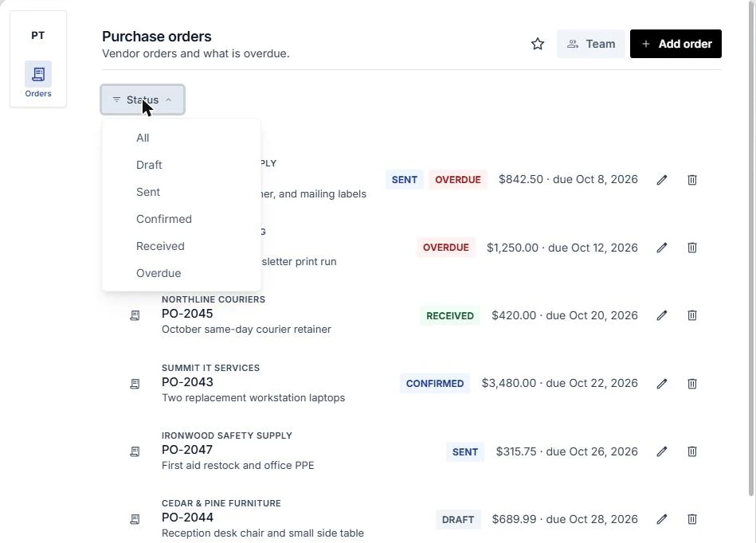The image size is (756, 543).
Task: Delete the $1,250.00 order due Oct 12
Action: click(692, 248)
